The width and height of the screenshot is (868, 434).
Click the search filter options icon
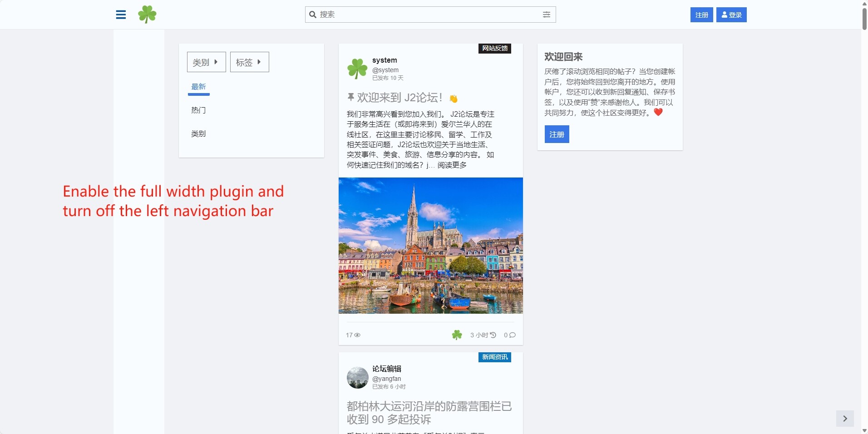[x=547, y=15]
